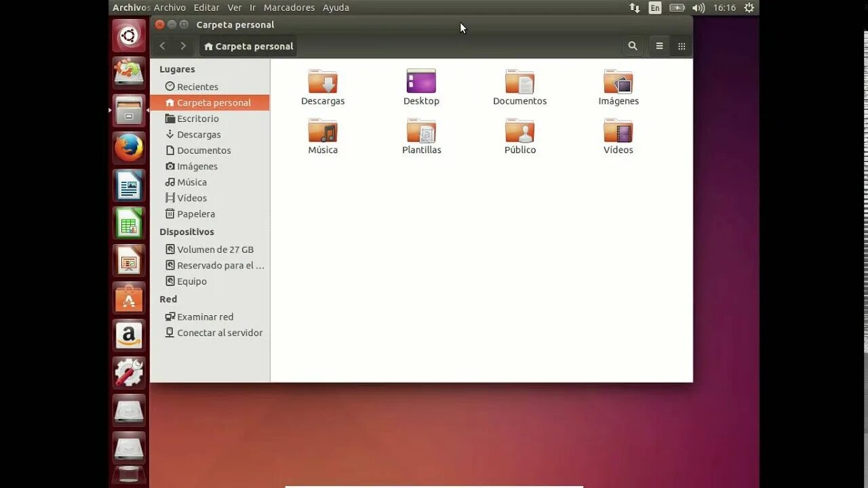Open LibreOffice Impress from launcher
This screenshot has width=868, height=488.
(129, 260)
